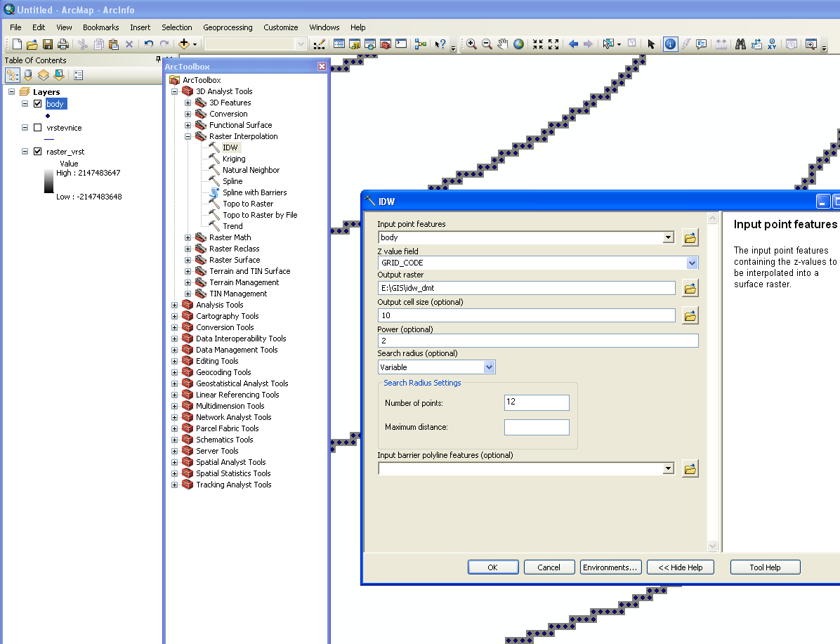840x644 pixels.
Task: Click the Print toolbar icon
Action: click(63, 44)
